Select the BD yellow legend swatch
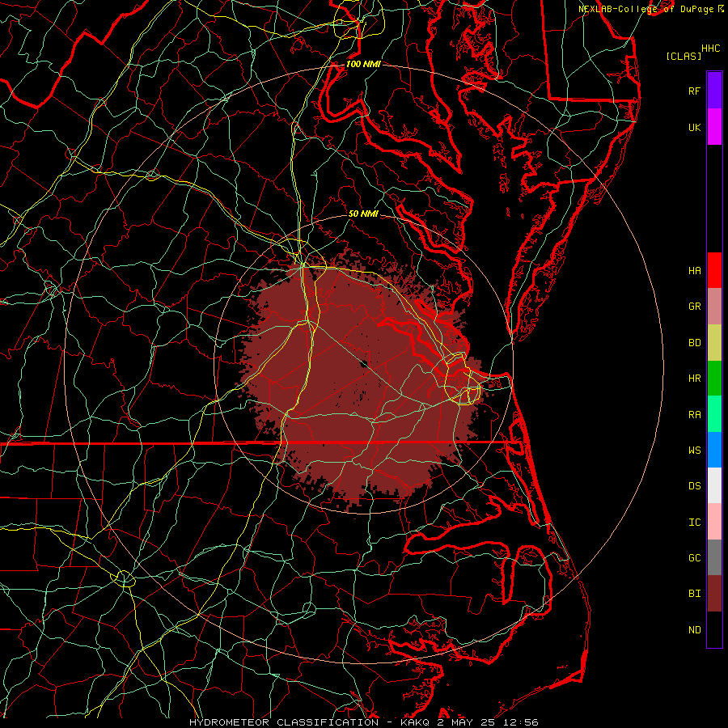This screenshot has width=728, height=728. coord(714,343)
